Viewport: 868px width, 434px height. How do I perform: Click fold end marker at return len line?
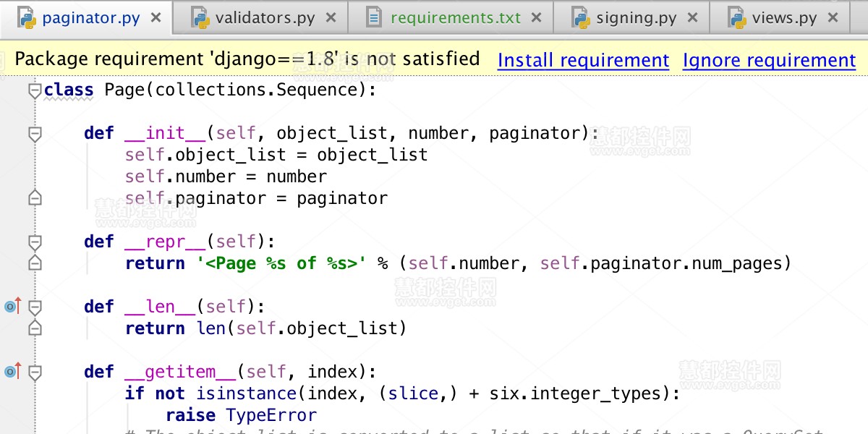click(34, 328)
